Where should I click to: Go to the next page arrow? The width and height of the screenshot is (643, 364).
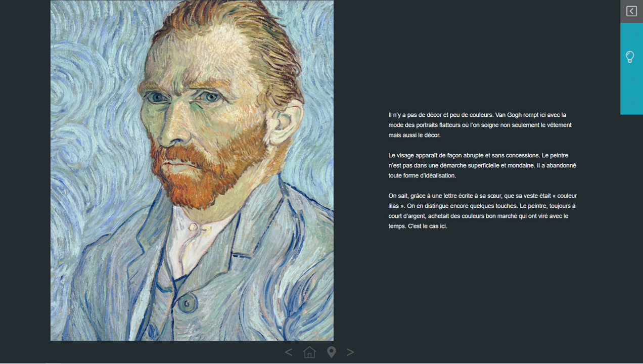[x=350, y=352]
